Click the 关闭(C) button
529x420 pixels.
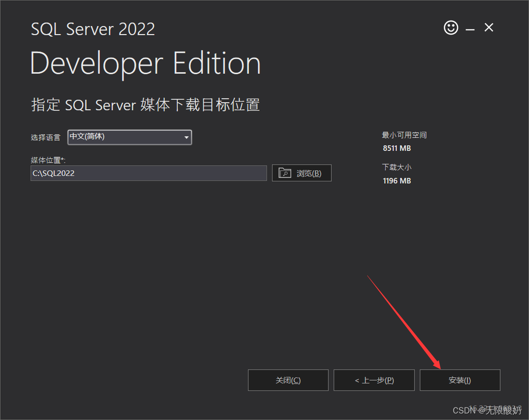(x=288, y=380)
